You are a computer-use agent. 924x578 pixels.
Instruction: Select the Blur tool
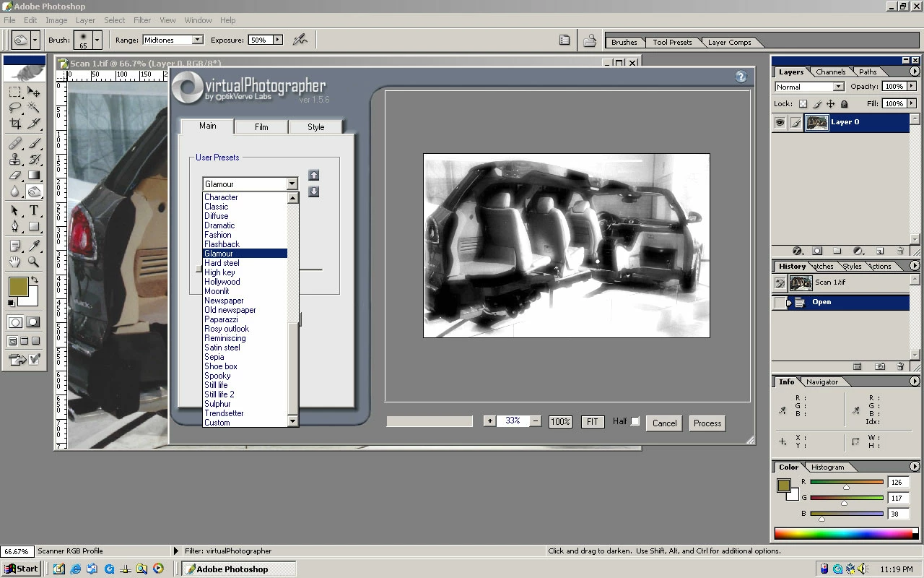click(14, 191)
